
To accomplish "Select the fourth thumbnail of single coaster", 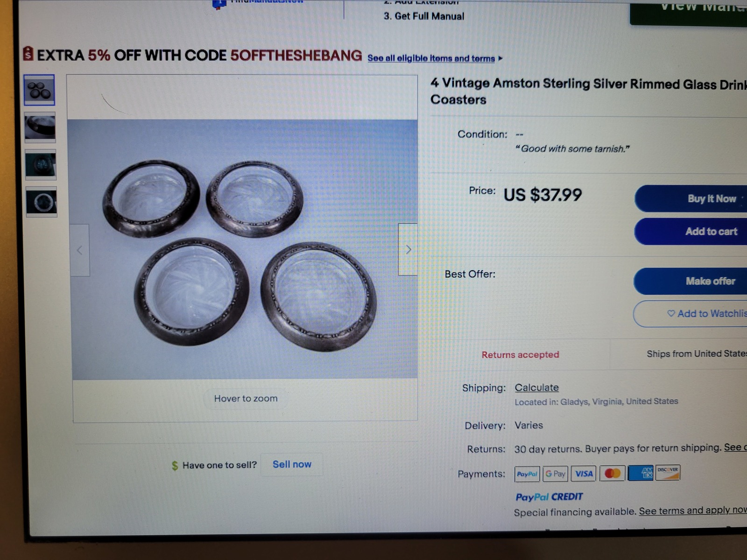I will click(x=42, y=202).
